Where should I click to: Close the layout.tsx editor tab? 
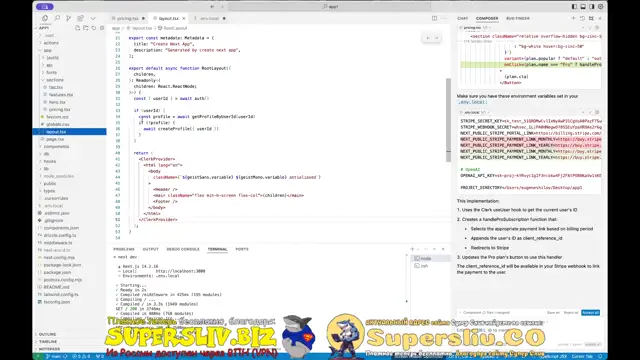tap(184, 18)
